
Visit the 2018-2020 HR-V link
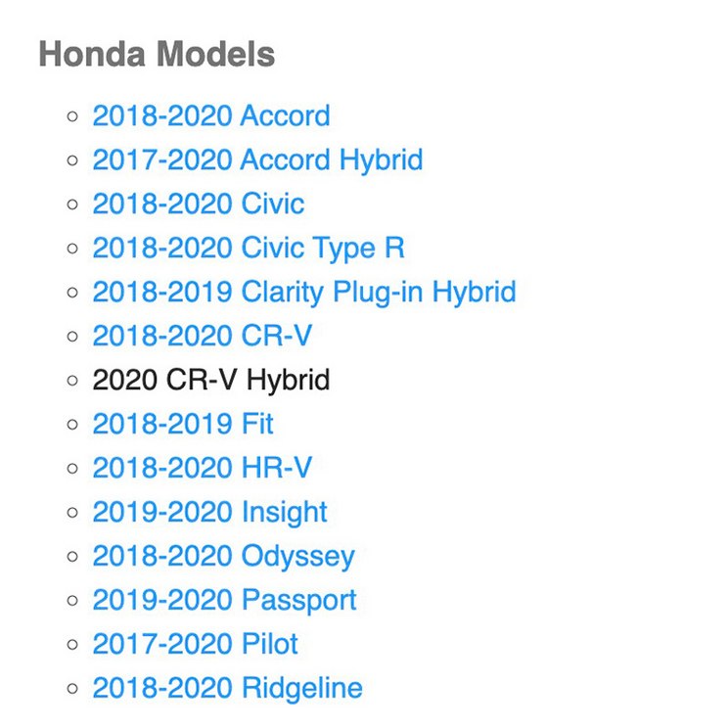(202, 467)
